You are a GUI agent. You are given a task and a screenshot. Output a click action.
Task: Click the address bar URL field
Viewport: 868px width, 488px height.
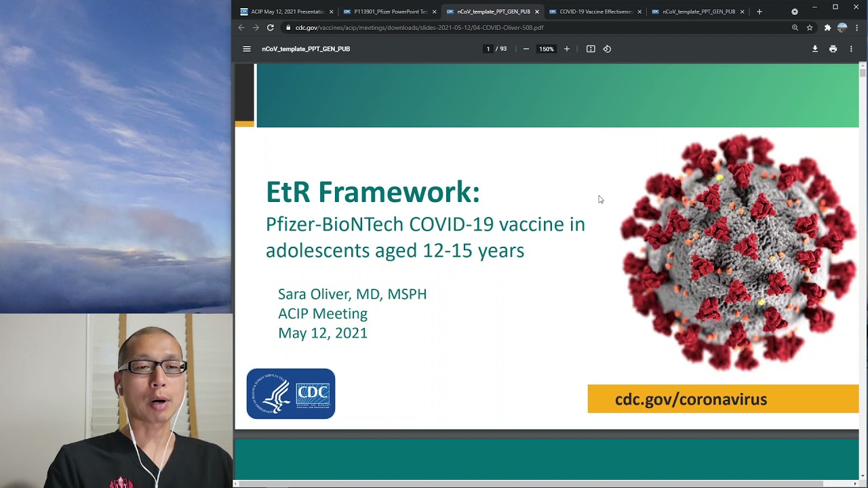(536, 28)
